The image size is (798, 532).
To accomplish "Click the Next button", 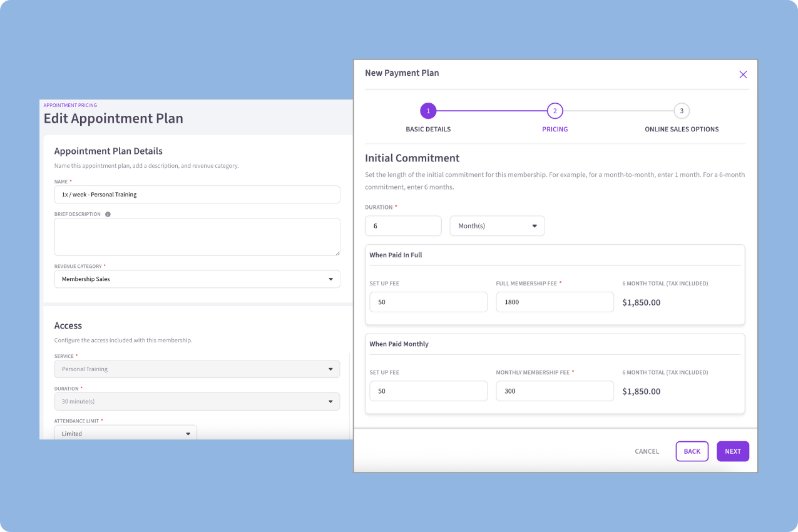I will pyautogui.click(x=732, y=451).
